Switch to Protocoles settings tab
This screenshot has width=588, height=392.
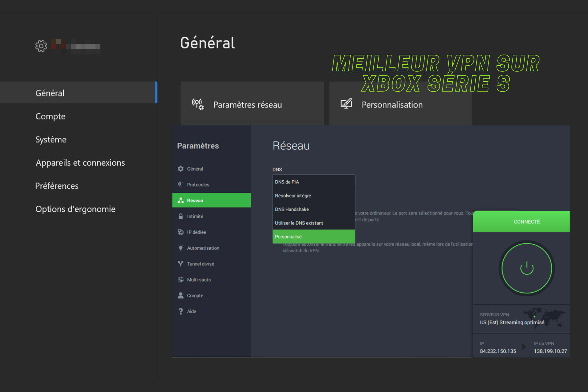[212, 184]
